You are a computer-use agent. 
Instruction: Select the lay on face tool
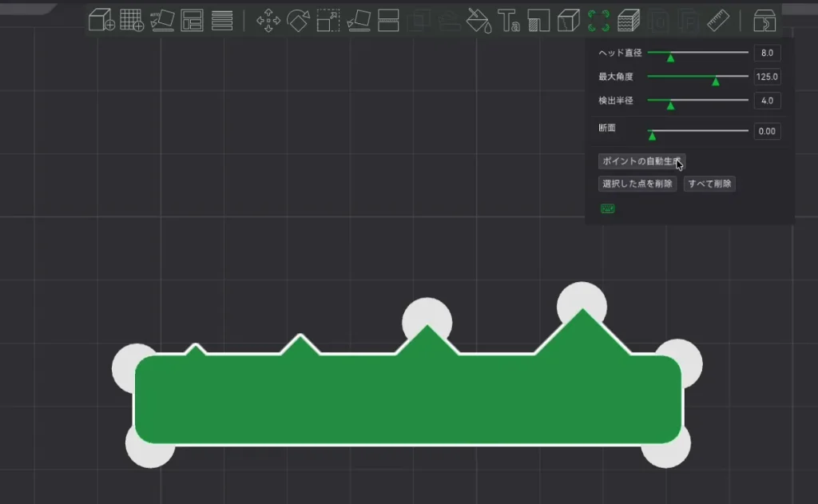359,21
